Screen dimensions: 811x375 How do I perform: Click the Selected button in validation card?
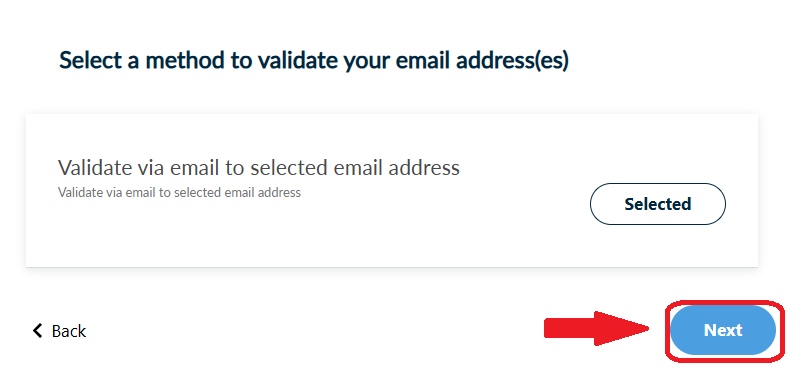pos(657,204)
